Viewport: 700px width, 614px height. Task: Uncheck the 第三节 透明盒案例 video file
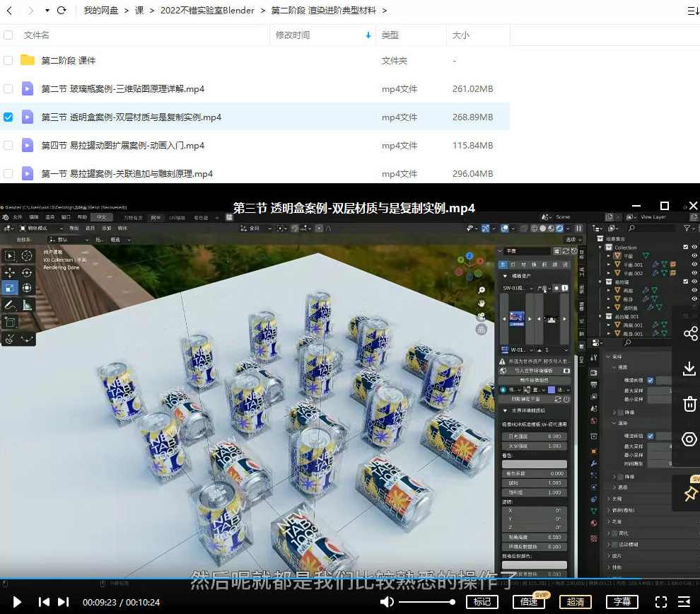(x=8, y=117)
